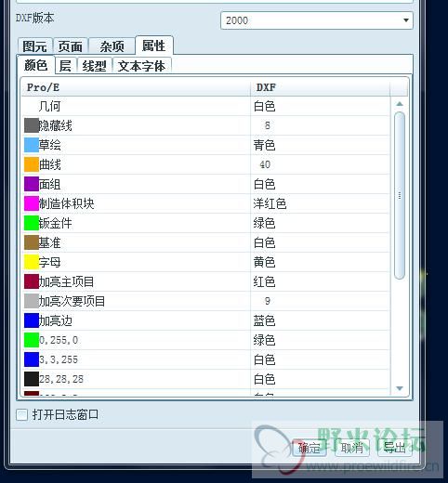Select the 3,3,255 row label
Viewport: 448px width, 483px height.
(59, 359)
